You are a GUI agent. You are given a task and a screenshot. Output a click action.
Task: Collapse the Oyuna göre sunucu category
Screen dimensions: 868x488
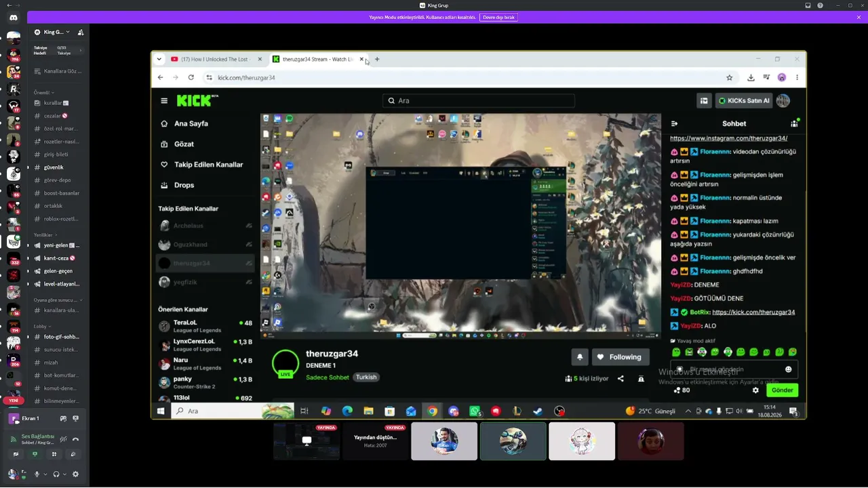click(x=58, y=300)
